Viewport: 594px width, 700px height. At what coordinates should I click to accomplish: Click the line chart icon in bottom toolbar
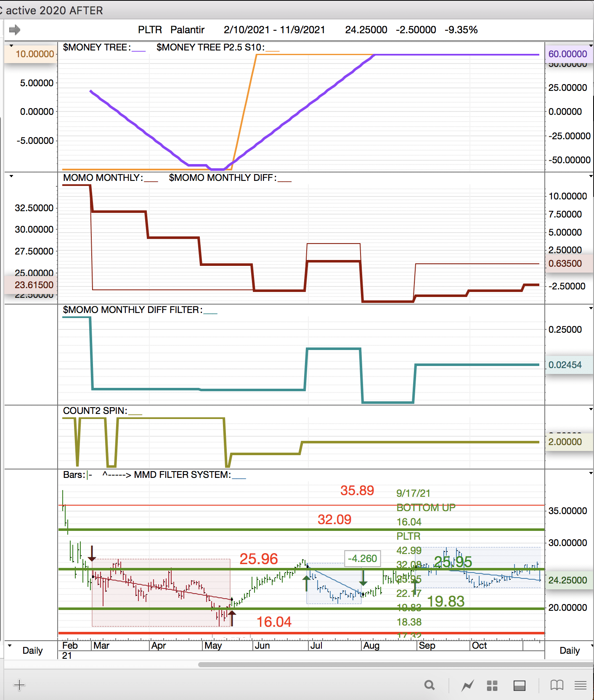467,686
